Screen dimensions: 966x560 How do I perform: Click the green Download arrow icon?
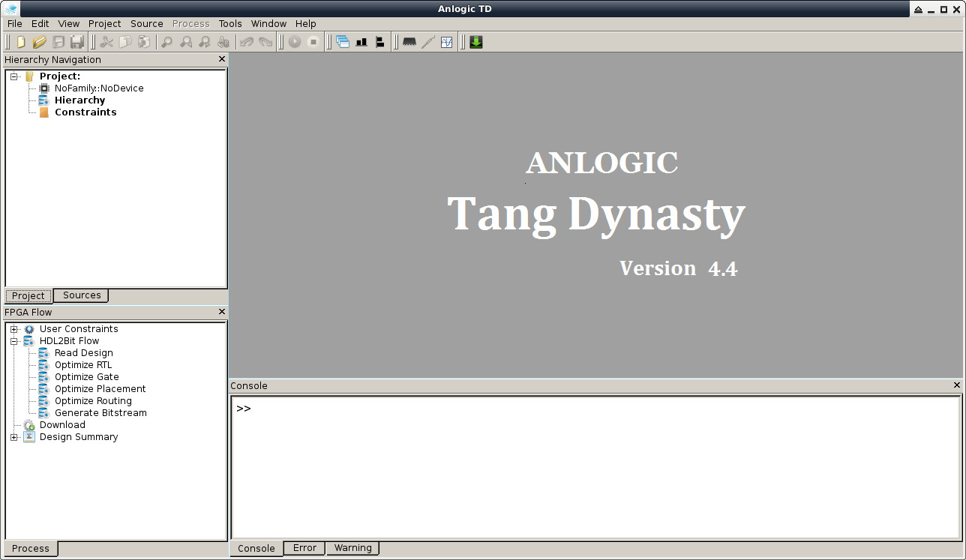476,42
